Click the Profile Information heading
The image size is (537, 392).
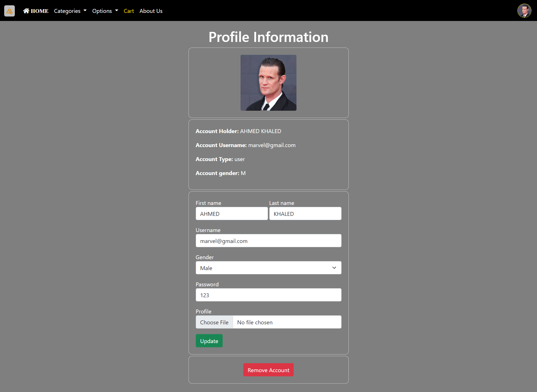coord(268,37)
